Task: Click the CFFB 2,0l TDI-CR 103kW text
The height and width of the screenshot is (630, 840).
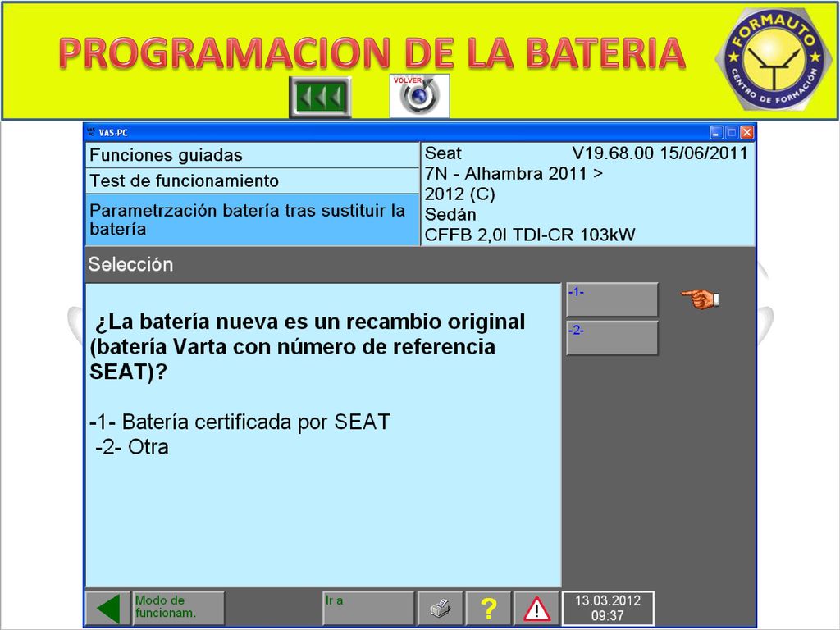Action: tap(530, 235)
